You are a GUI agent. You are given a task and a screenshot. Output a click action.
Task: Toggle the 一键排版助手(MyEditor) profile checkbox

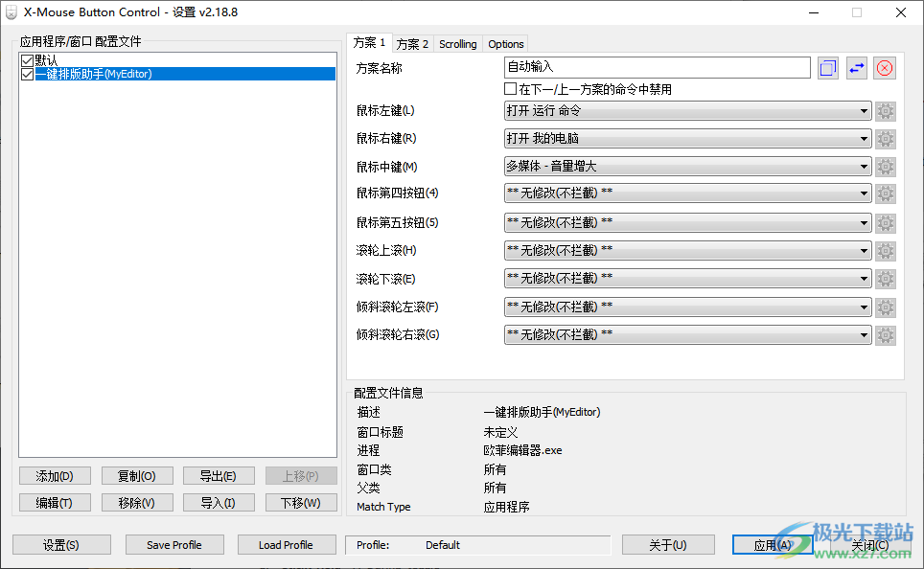point(27,74)
